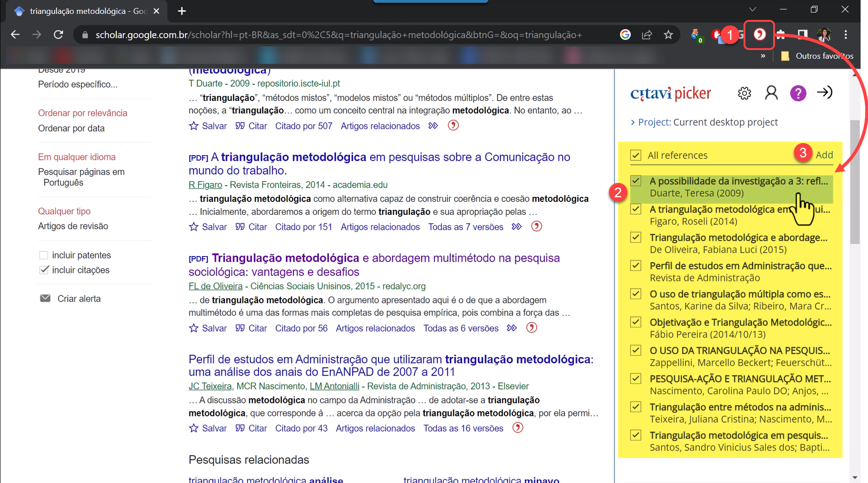The width and height of the screenshot is (868, 483).
Task: Open Artigos relacionados for JC Teixeira result
Action: coord(375,428)
